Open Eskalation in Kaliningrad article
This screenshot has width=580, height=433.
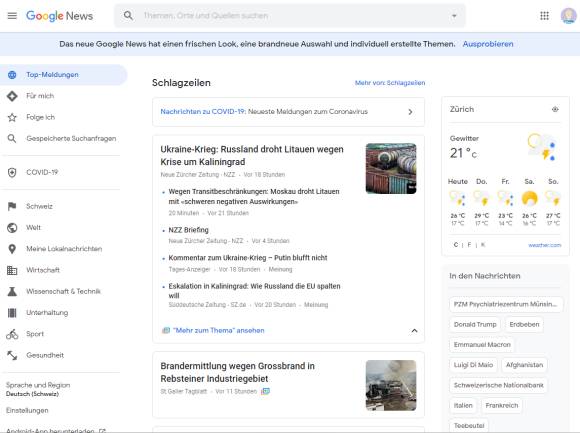[254, 291]
